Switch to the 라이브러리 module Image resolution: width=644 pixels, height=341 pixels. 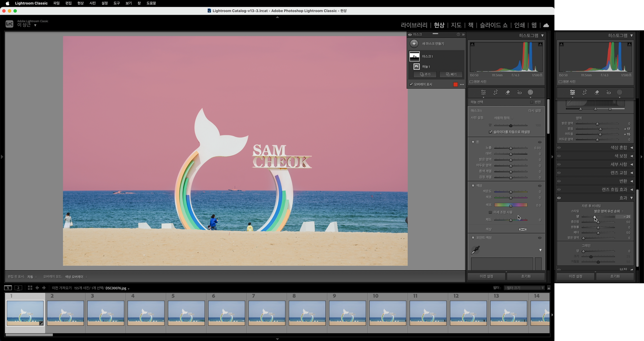[414, 25]
